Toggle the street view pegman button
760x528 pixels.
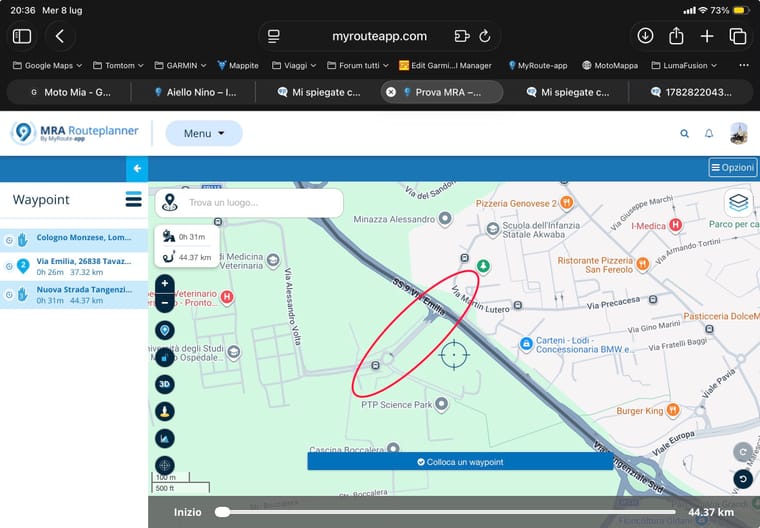click(165, 412)
